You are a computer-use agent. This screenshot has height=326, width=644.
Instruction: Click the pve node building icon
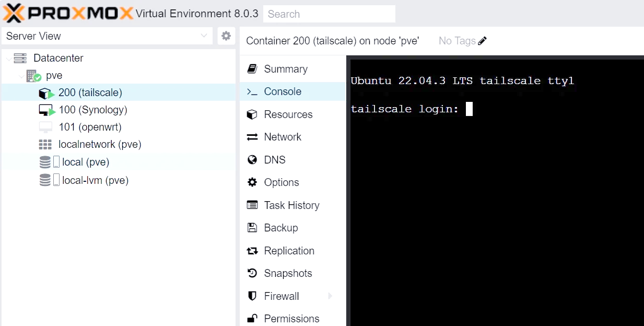coord(33,76)
